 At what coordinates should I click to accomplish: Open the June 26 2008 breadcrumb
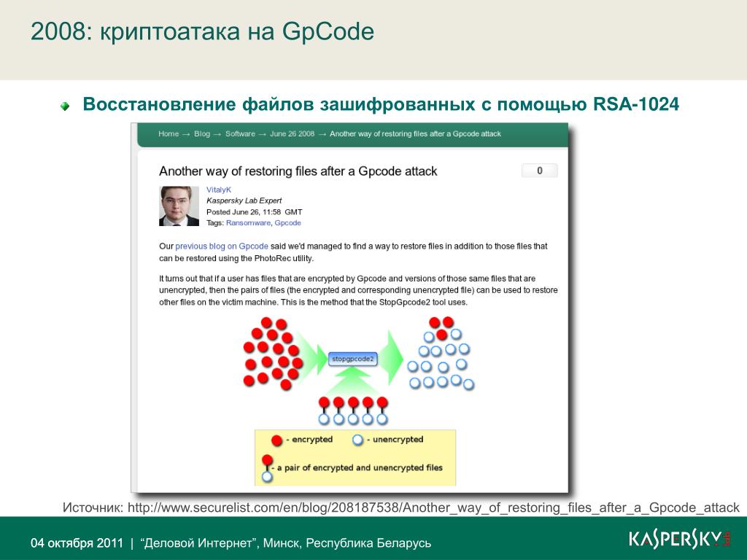(x=292, y=134)
